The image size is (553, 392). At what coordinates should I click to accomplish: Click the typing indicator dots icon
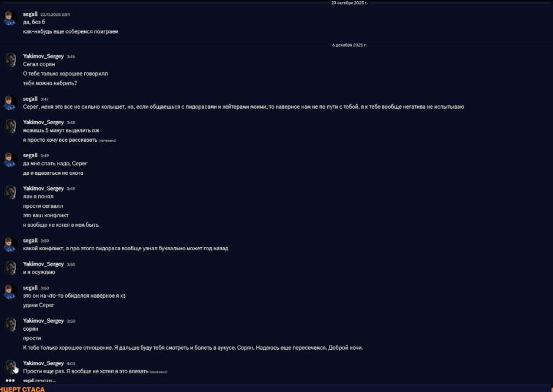tap(10, 381)
